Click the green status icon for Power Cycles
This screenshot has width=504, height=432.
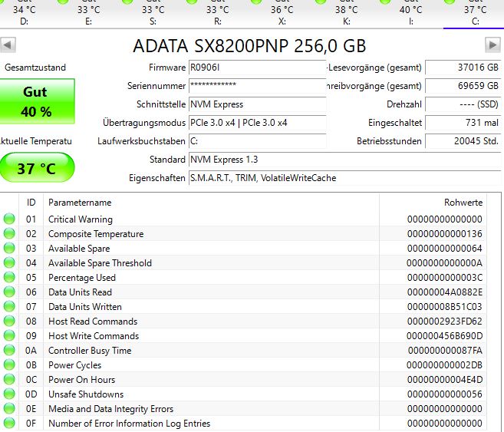click(9, 364)
